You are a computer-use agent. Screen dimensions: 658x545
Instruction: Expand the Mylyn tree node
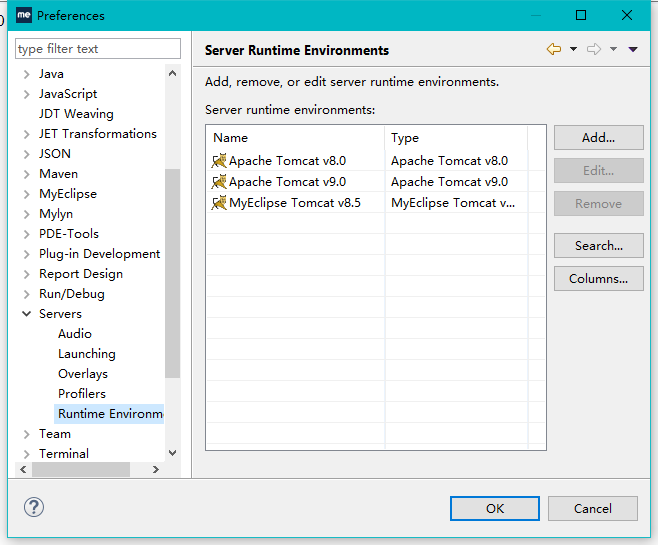tap(26, 214)
